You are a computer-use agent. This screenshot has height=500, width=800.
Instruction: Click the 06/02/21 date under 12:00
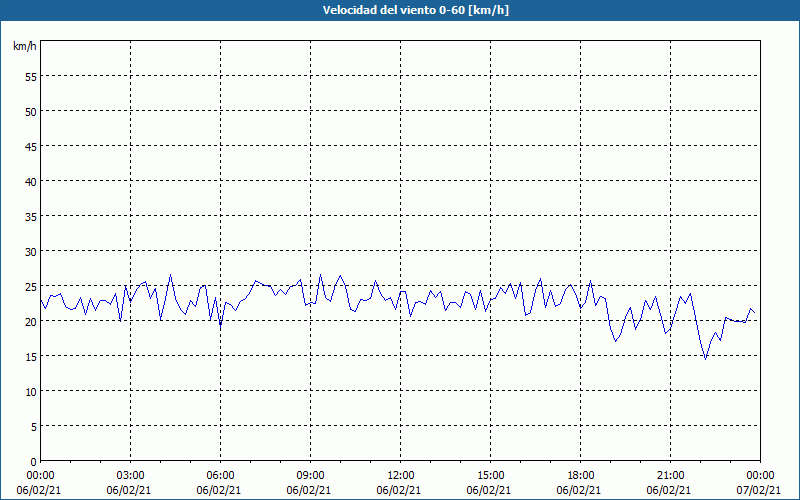(399, 490)
